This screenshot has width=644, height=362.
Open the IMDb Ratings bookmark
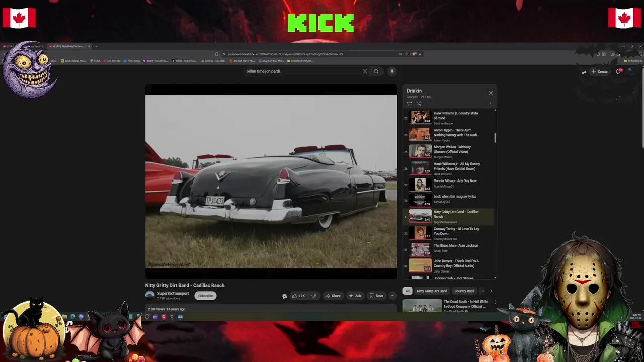(x=73, y=61)
